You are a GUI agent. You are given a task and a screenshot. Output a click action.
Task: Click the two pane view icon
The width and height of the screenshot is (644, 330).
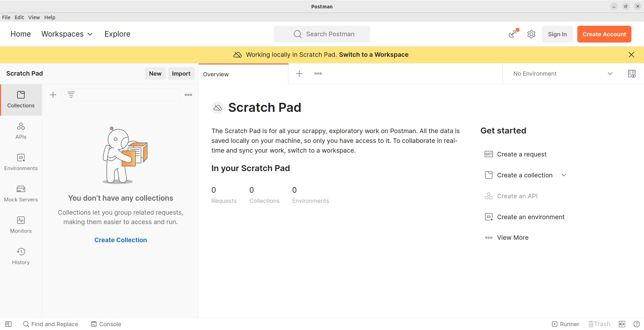point(622,324)
